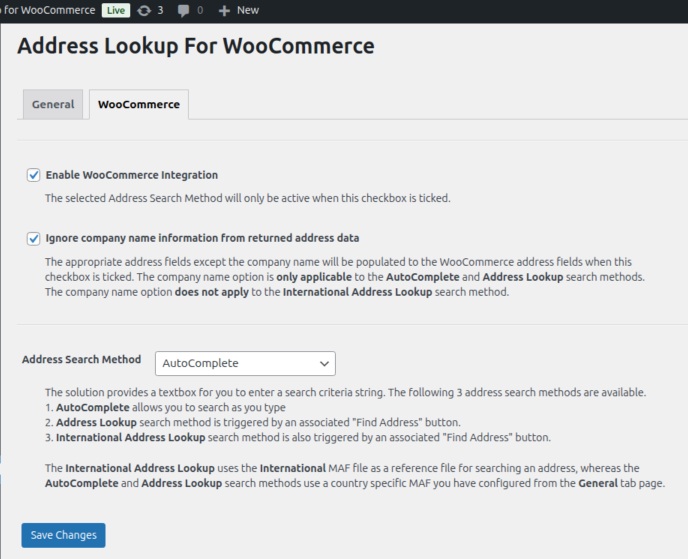Open the Address Search Method dropdown
This screenshot has height=559, width=688.
pyautogui.click(x=245, y=363)
